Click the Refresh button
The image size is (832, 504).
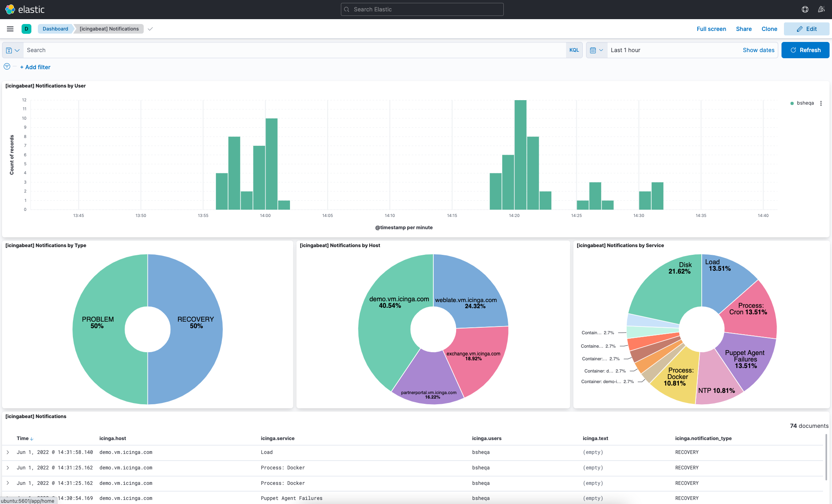(x=805, y=50)
